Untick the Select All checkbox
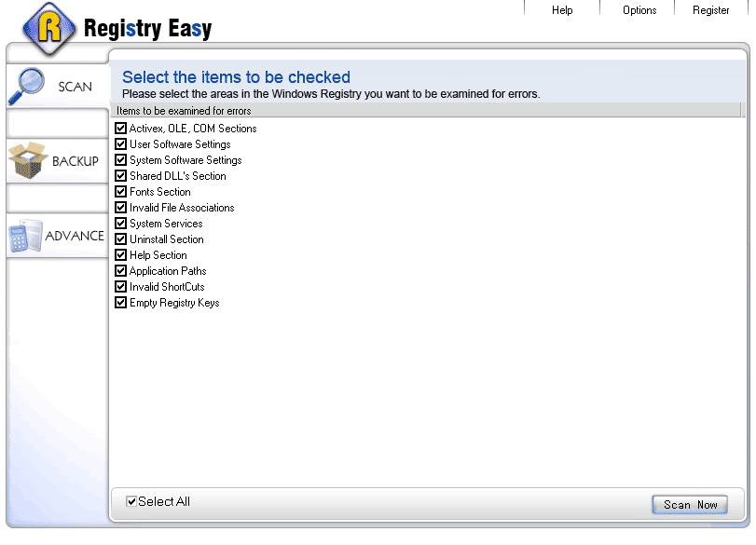Viewport: 756px width, 545px height. pyautogui.click(x=131, y=501)
